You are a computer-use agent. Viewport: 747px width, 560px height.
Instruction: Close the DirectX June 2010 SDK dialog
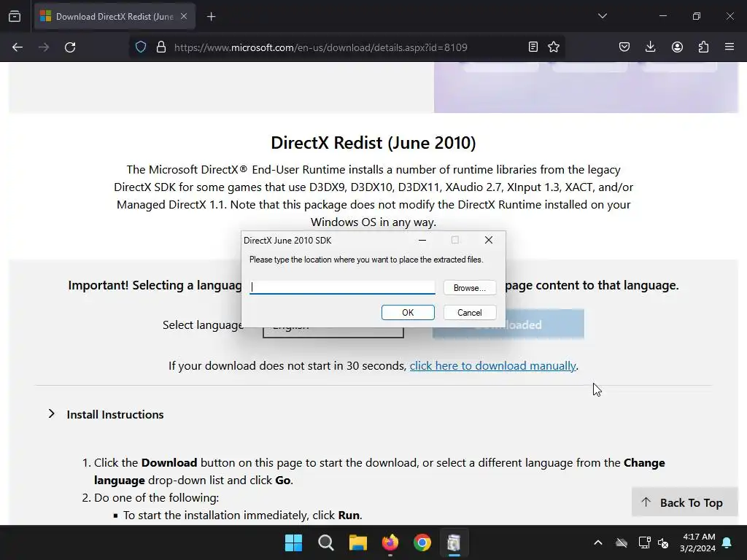489,240
